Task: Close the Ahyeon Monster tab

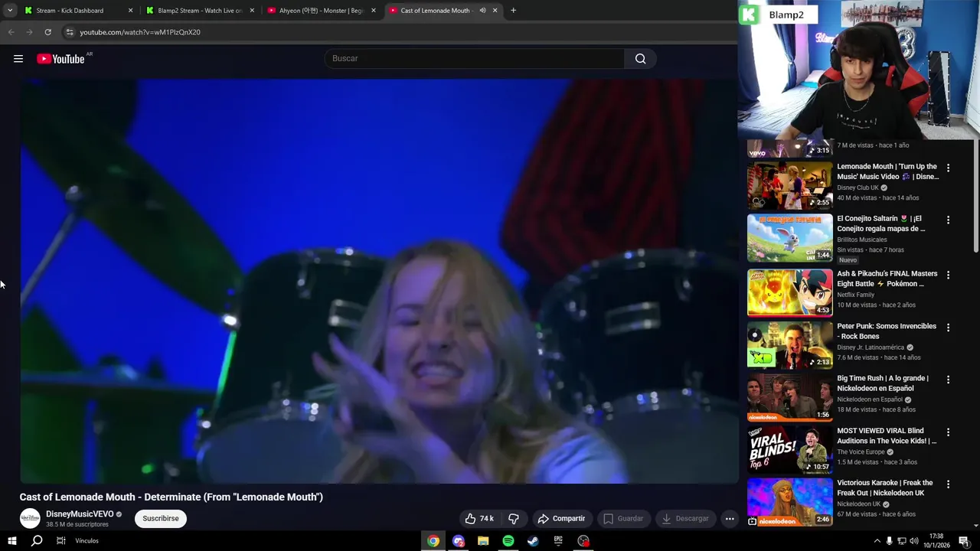Action: 374,11
